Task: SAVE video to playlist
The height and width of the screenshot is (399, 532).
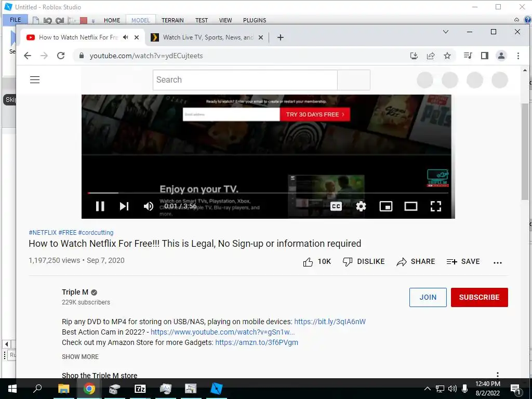Action: pos(463,262)
